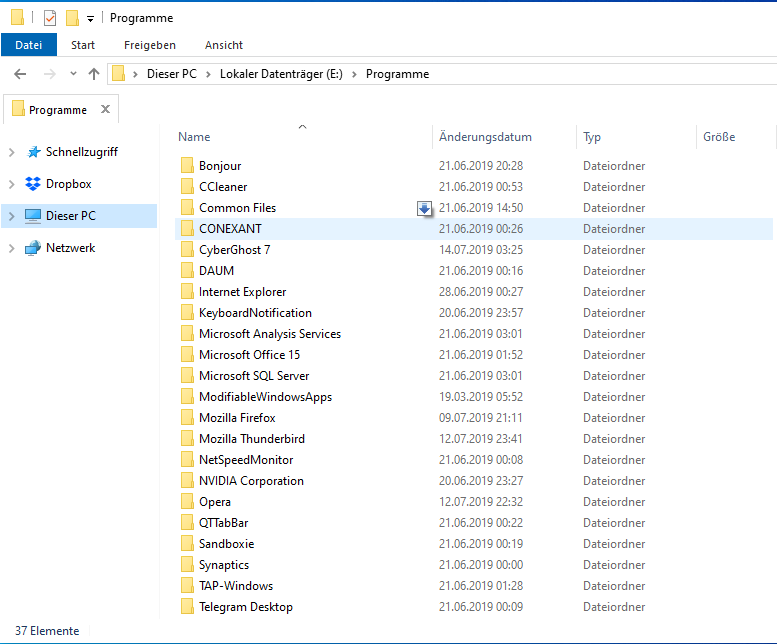Viewport: 777px width, 644px height.
Task: Open the Customize Quick Access Toolbar dropdown
Action: (x=90, y=19)
